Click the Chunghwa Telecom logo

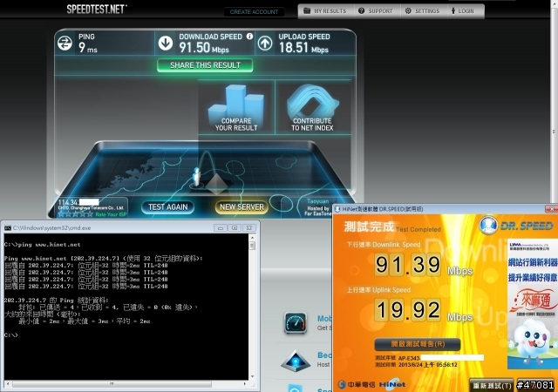(x=357, y=384)
